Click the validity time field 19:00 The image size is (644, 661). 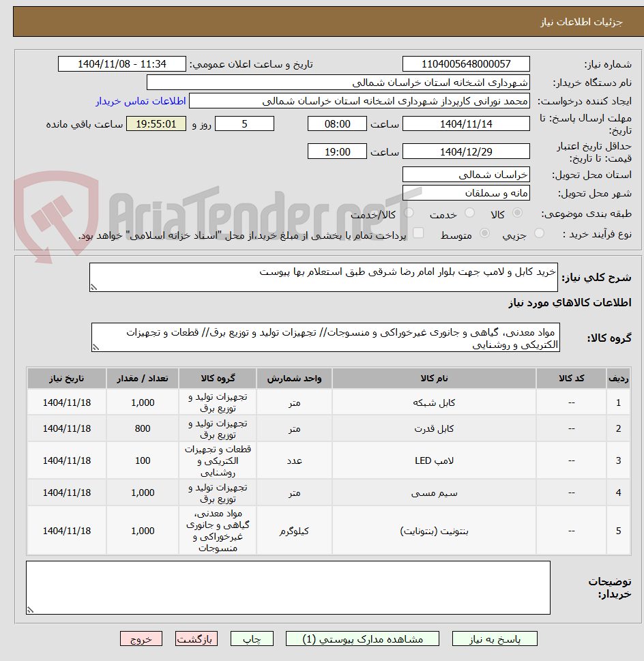(337, 151)
